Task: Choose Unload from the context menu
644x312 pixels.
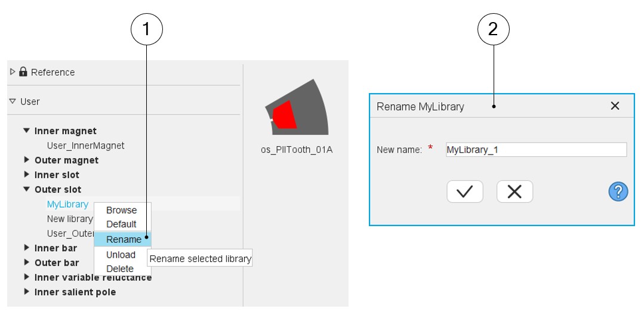Action: click(x=121, y=255)
